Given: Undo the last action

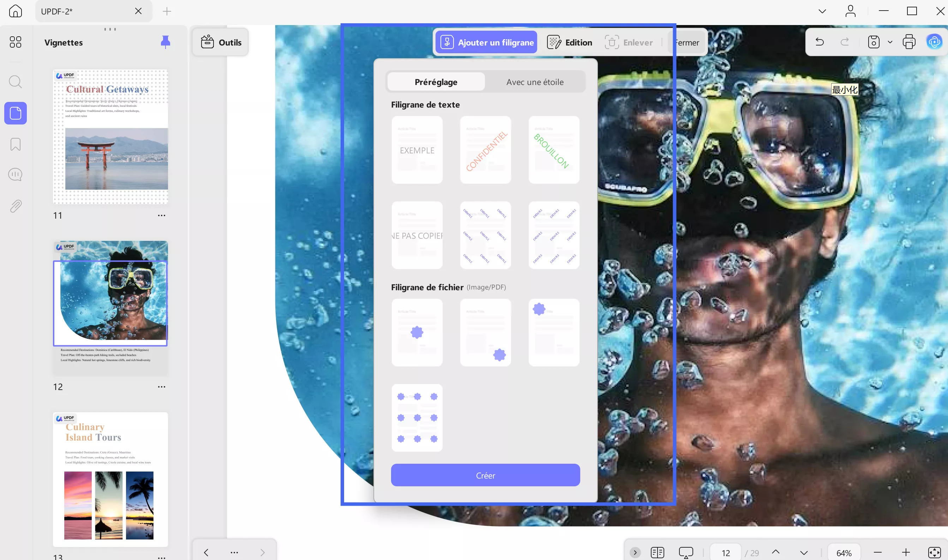Looking at the screenshot, I should pos(820,42).
